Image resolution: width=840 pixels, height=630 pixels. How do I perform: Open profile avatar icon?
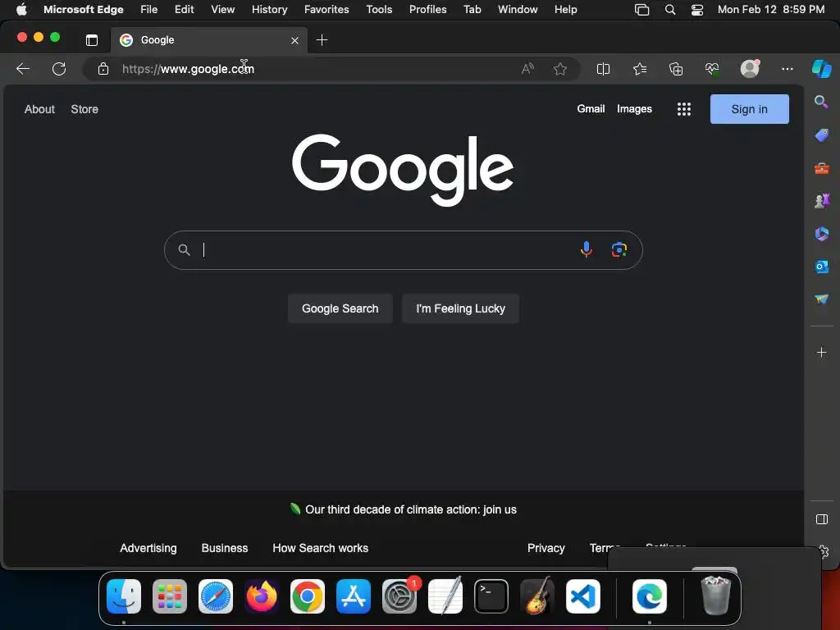[x=750, y=69]
